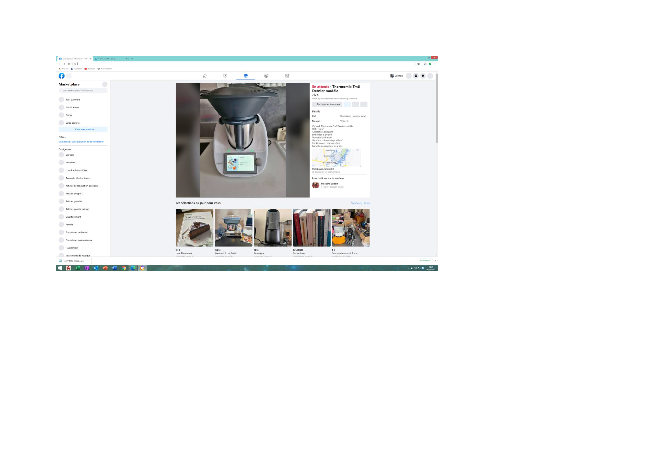The image size is (668, 472).
Task: Open the seller's profile avatar
Action: point(316,185)
